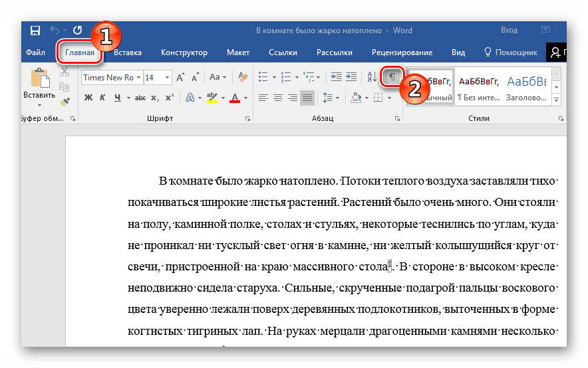
Task: Click the Sort A-Z icon
Action: [372, 78]
